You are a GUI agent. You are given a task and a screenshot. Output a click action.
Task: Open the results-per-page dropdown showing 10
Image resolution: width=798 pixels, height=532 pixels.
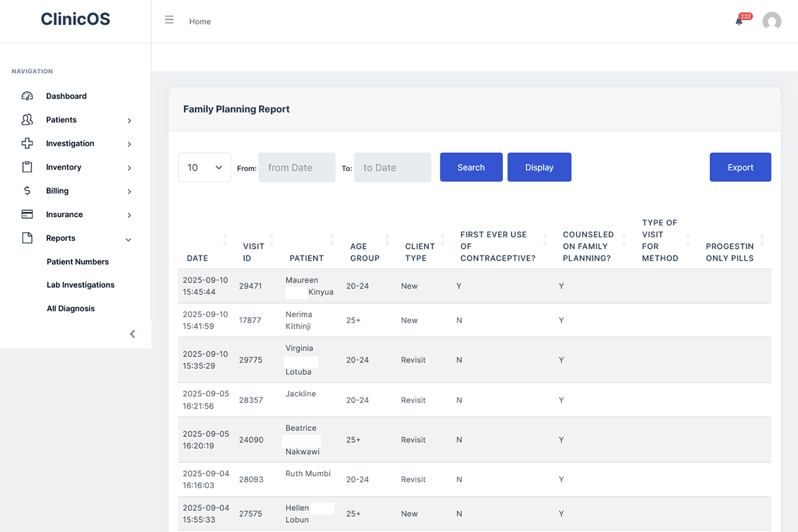pos(204,167)
